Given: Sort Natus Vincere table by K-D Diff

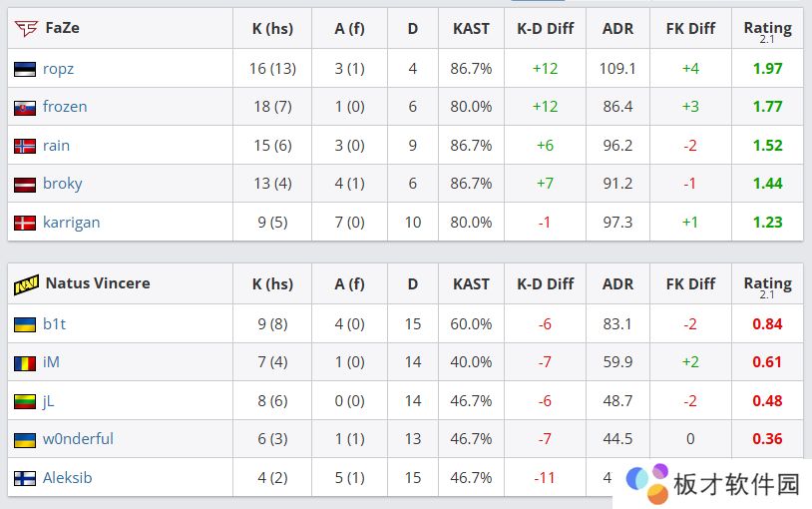Looking at the screenshot, I should pyautogui.click(x=545, y=283).
